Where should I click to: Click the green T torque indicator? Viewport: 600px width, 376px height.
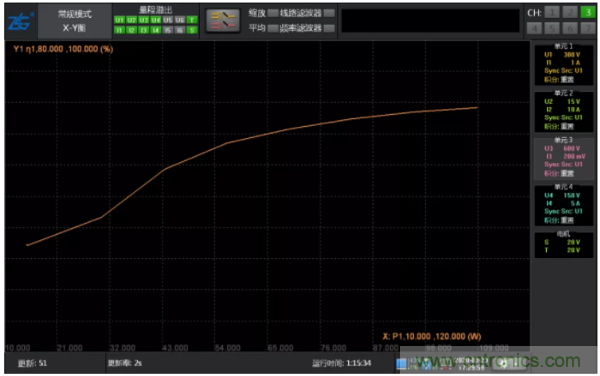[192, 20]
